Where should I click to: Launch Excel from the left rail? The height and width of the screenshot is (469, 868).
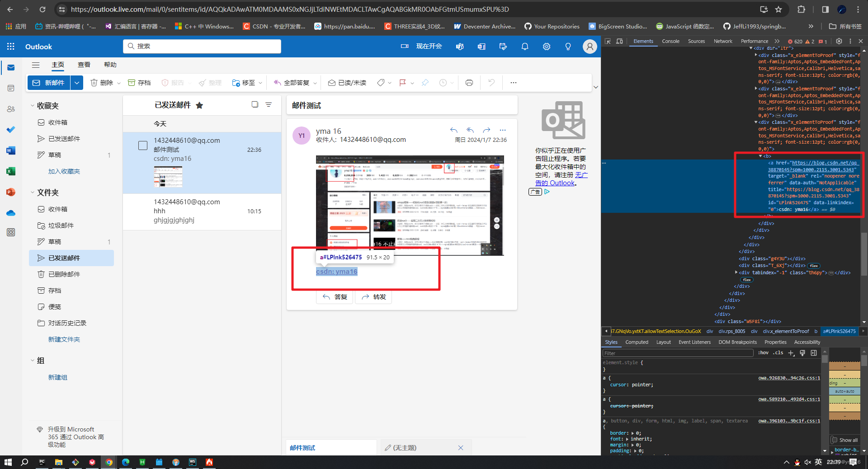(x=11, y=171)
